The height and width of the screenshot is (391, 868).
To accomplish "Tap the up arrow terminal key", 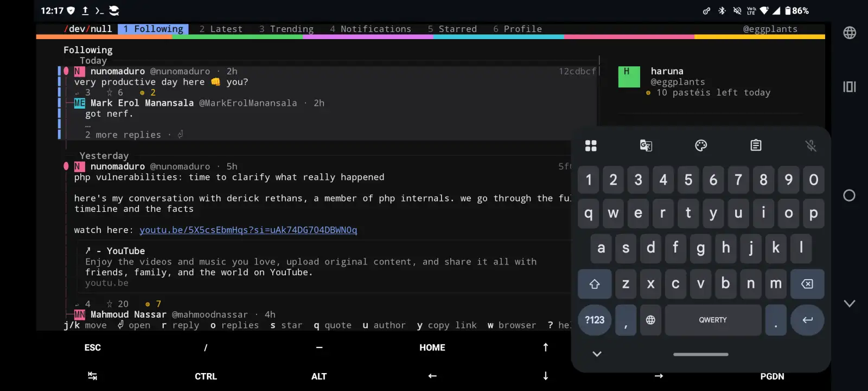I will (545, 348).
